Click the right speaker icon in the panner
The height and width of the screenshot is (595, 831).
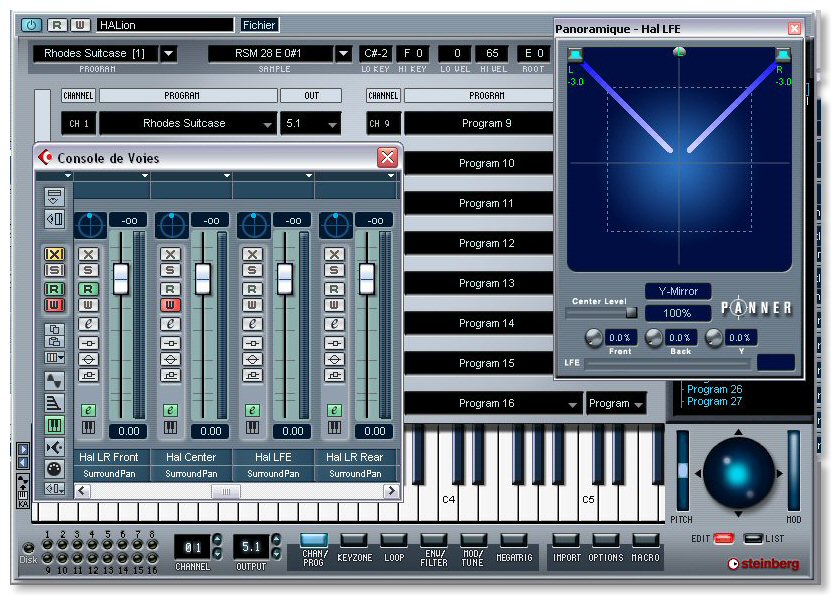(x=783, y=55)
